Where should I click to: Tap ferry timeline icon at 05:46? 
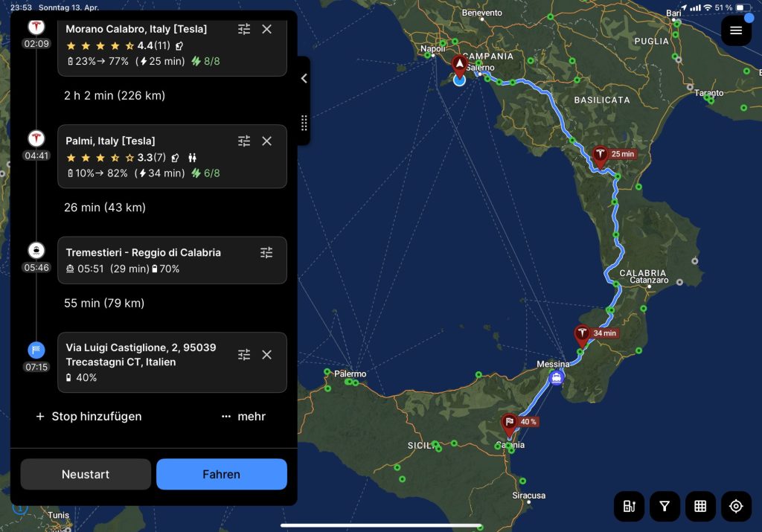pyautogui.click(x=36, y=250)
